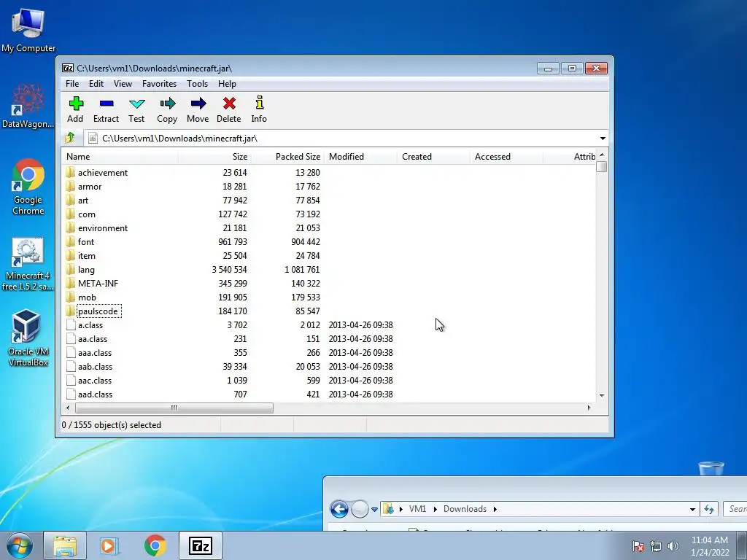Sort by Accessed column header
747x560 pixels.
pyautogui.click(x=506, y=157)
